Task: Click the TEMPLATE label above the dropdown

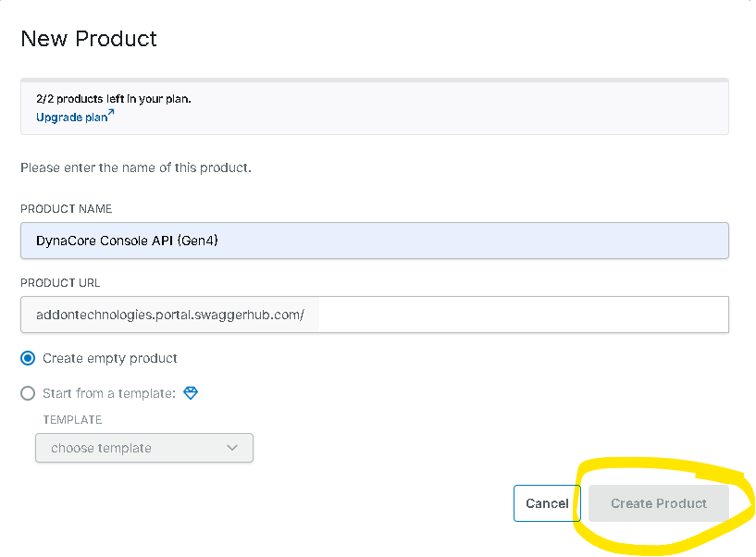Action: (x=72, y=420)
